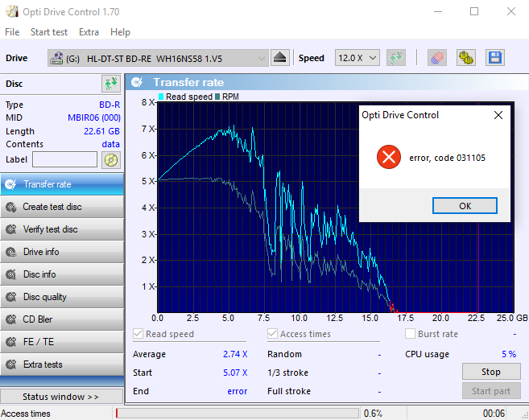This screenshot has height=420, width=529.
Task: Click the Contents value data
Action: pos(110,144)
